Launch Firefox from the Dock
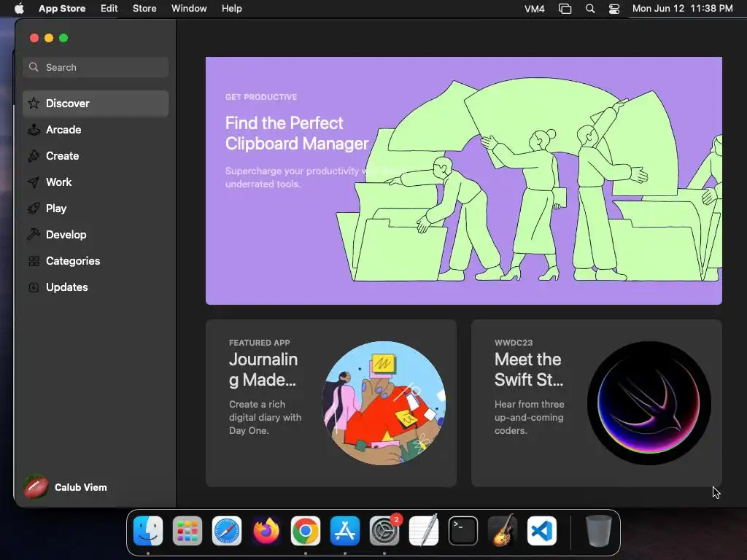Image resolution: width=747 pixels, height=560 pixels. point(266,531)
